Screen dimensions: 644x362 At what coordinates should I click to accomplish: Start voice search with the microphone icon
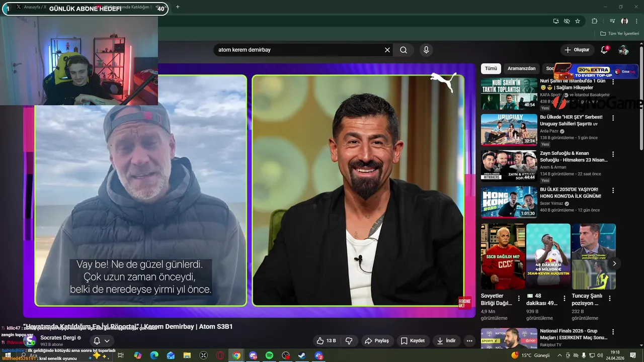426,50
